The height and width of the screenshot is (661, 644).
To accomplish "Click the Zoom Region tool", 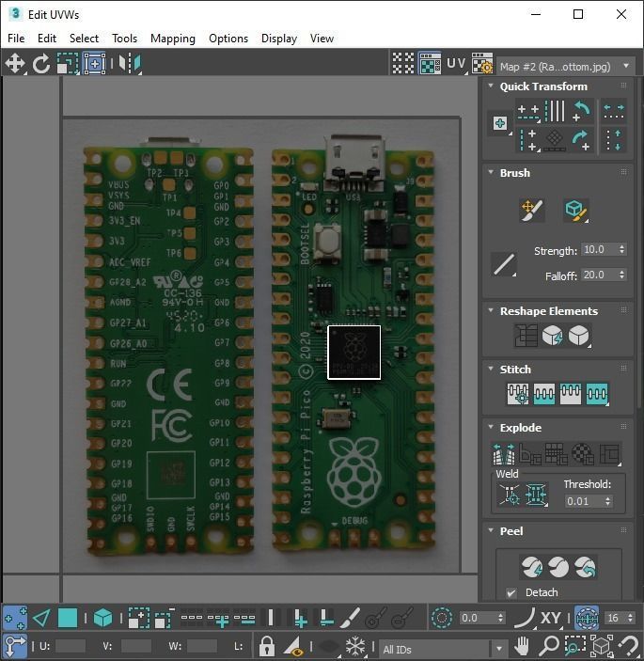I will (x=574, y=646).
